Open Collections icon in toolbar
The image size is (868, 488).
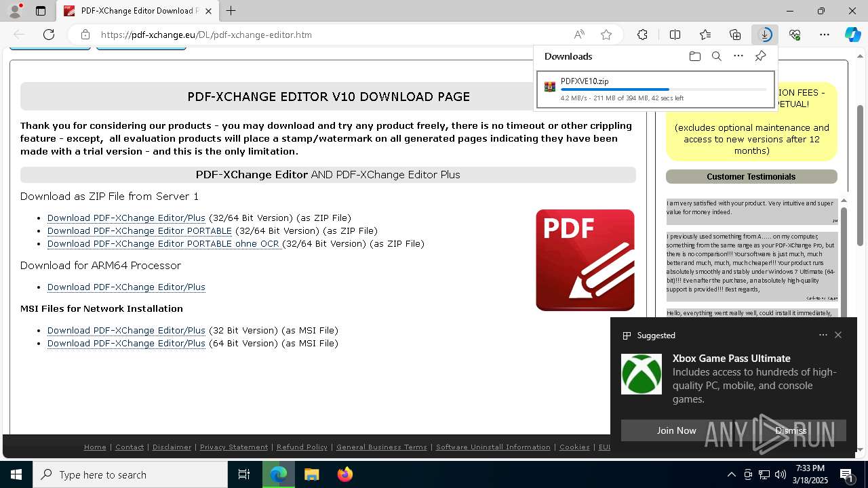click(735, 35)
